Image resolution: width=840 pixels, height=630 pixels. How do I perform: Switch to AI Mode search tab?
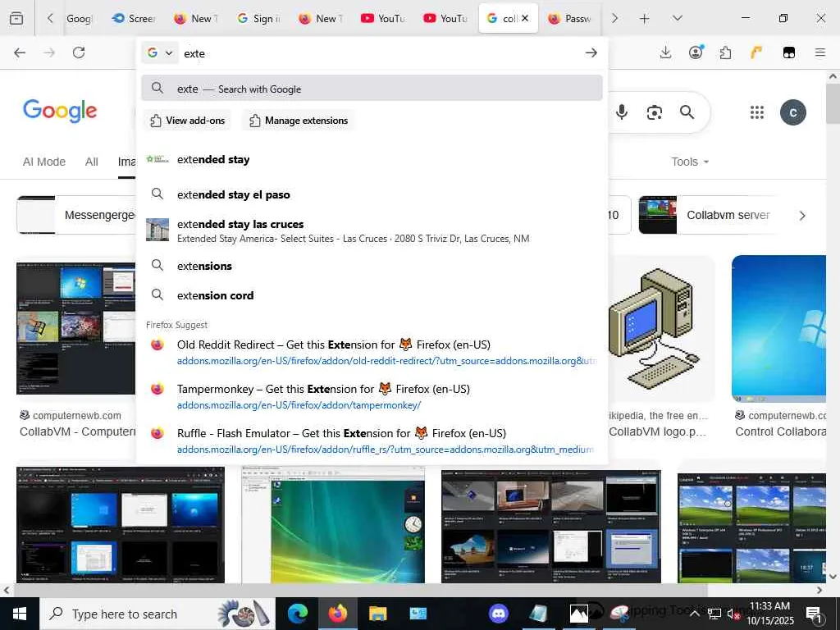(44, 162)
